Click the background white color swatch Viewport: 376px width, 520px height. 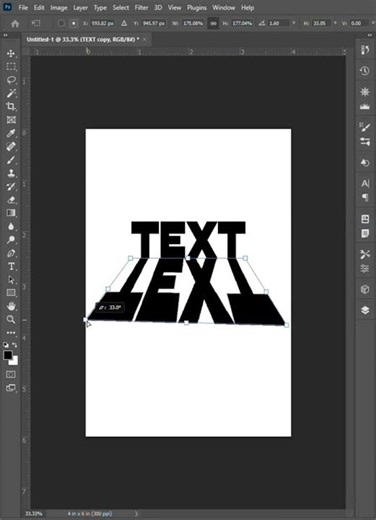pyautogui.click(x=15, y=362)
